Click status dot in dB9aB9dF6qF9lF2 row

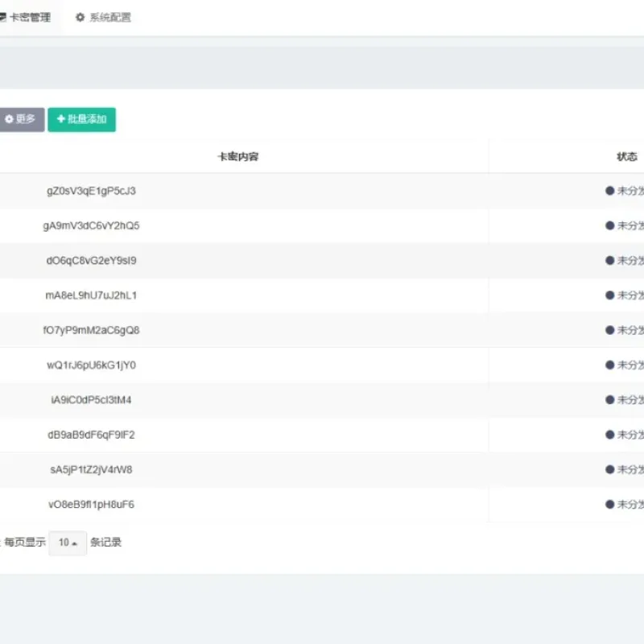coord(610,435)
